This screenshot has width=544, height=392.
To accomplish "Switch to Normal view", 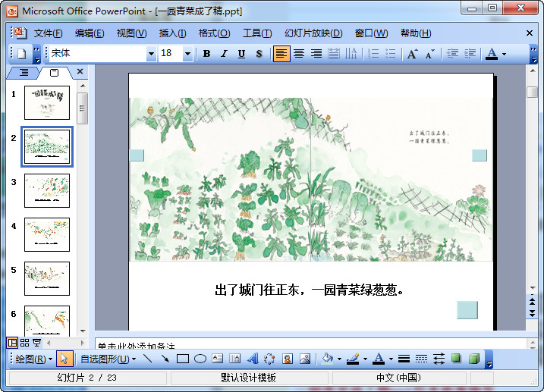I will coord(12,343).
